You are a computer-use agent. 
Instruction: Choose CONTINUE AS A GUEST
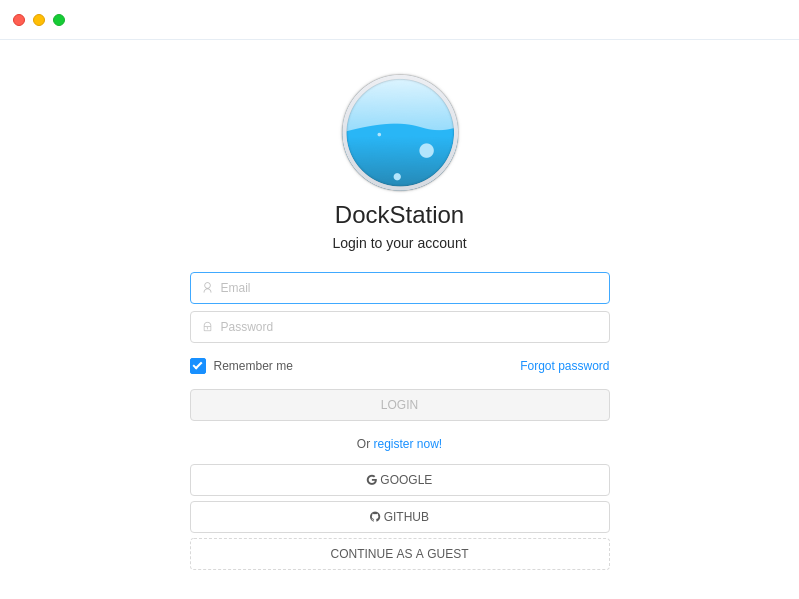[400, 554]
